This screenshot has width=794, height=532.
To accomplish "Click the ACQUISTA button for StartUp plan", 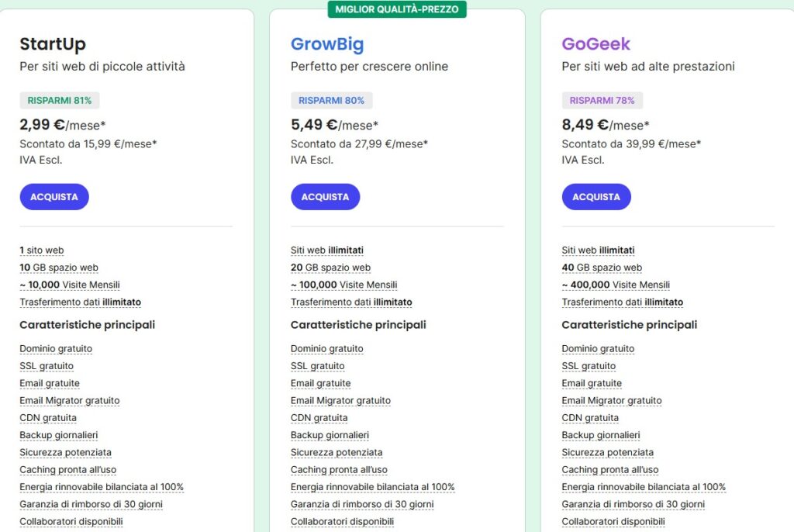I will click(54, 196).
